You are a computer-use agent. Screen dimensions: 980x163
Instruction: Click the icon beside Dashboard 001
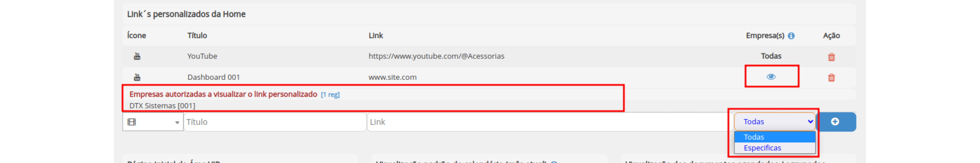[x=137, y=77]
